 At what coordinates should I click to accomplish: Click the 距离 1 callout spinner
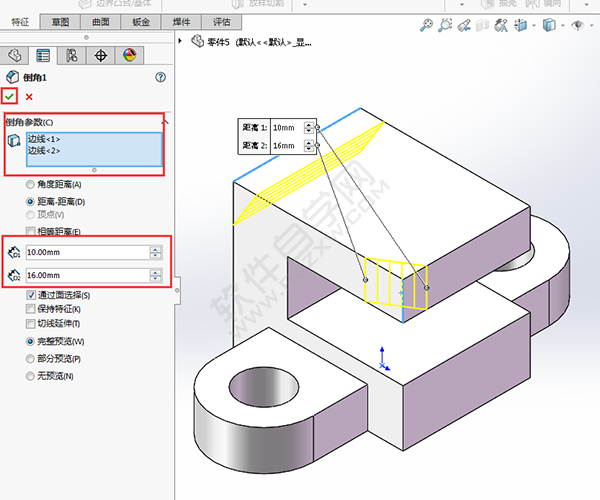pos(308,127)
